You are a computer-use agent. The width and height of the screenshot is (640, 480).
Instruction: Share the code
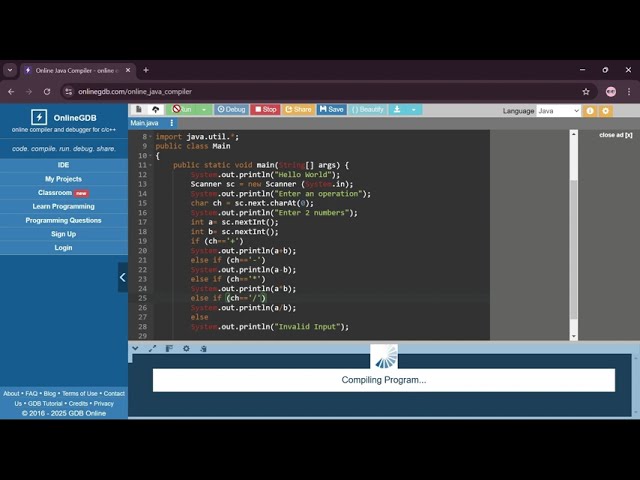pos(298,109)
